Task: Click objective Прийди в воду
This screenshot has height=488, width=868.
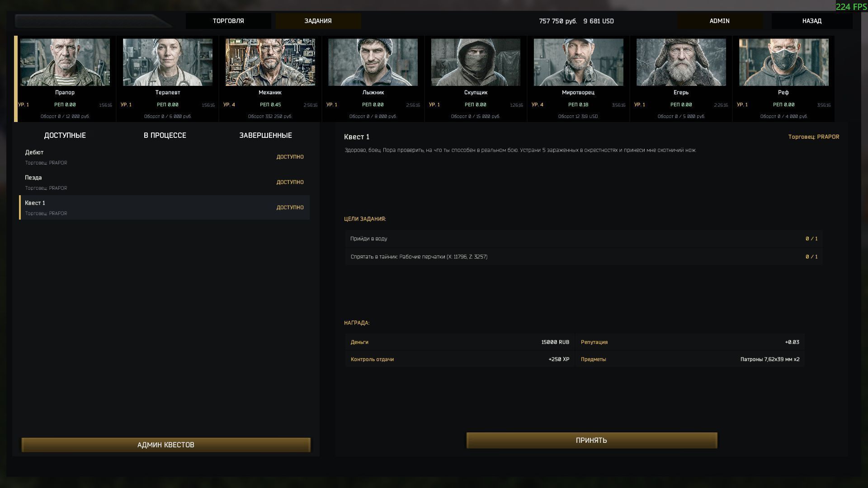Action: point(584,239)
